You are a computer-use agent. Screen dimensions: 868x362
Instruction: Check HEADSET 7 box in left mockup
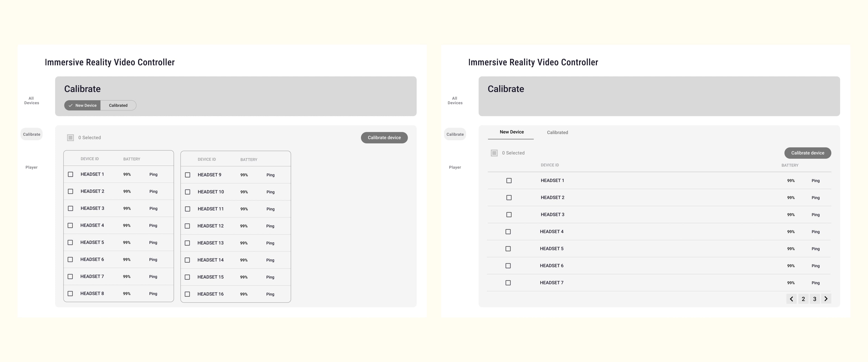coord(70,276)
